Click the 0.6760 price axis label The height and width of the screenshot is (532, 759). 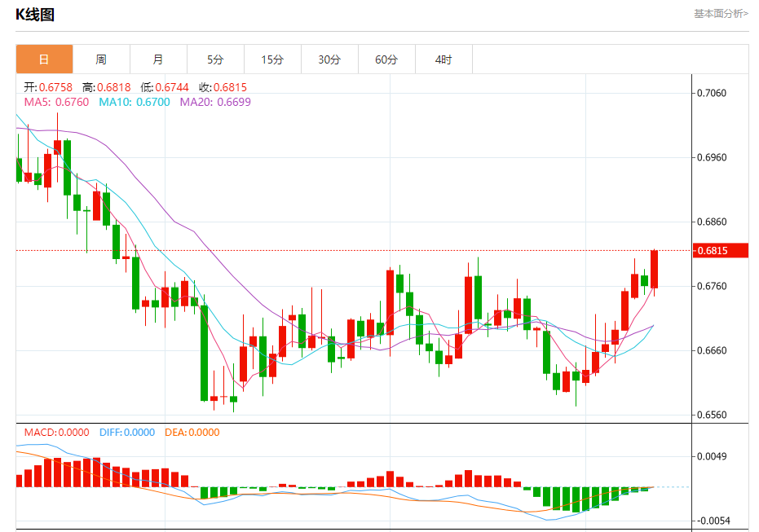pyautogui.click(x=712, y=286)
